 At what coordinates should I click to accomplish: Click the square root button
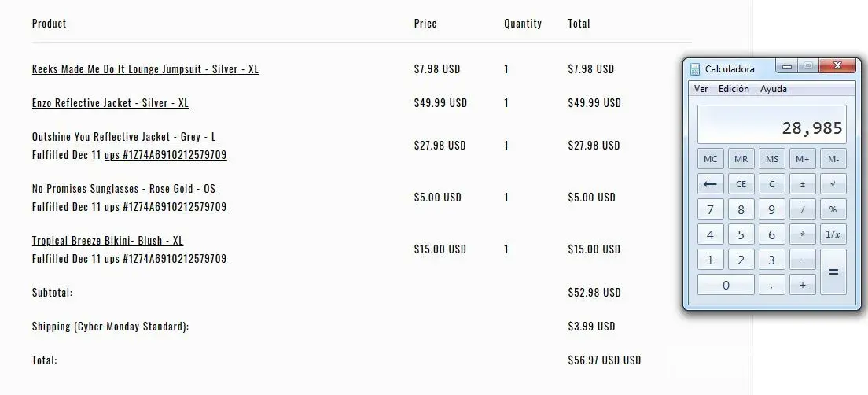[833, 184]
